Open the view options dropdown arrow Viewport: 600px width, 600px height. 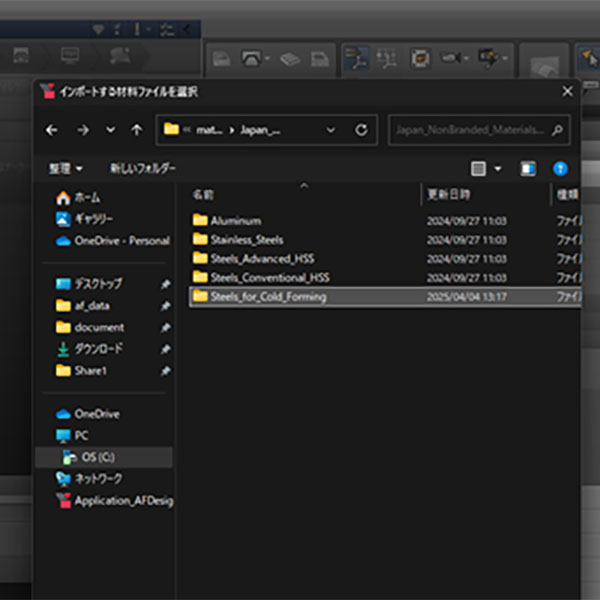(498, 168)
